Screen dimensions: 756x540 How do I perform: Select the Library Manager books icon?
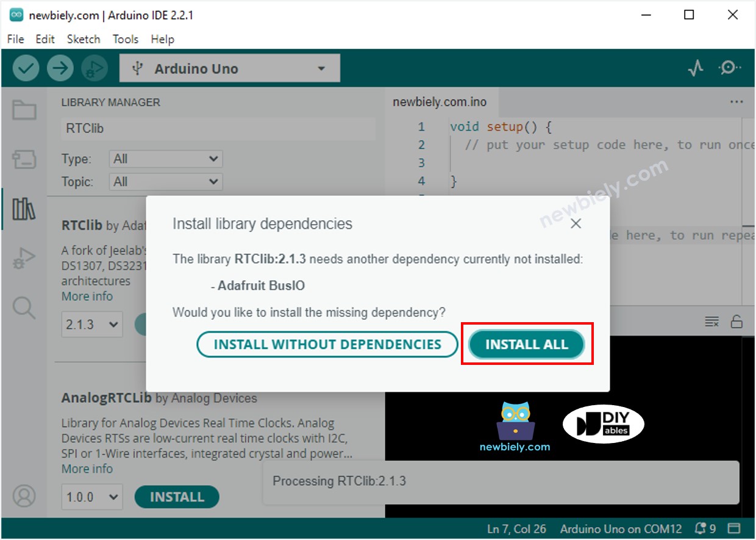pos(24,209)
